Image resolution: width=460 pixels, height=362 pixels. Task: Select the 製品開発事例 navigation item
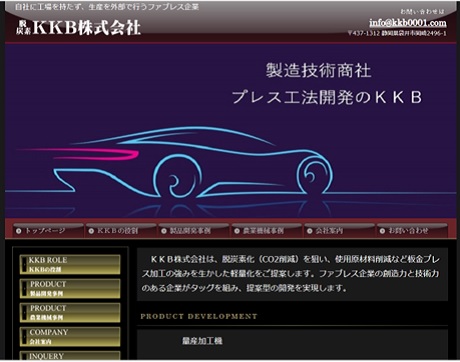click(193, 231)
